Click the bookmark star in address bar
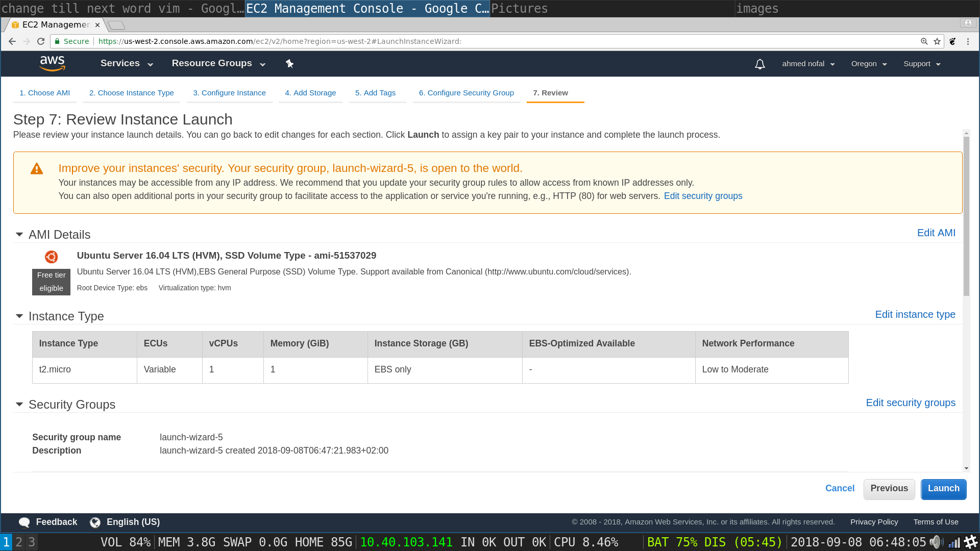The width and height of the screenshot is (980, 551). [x=937, y=41]
